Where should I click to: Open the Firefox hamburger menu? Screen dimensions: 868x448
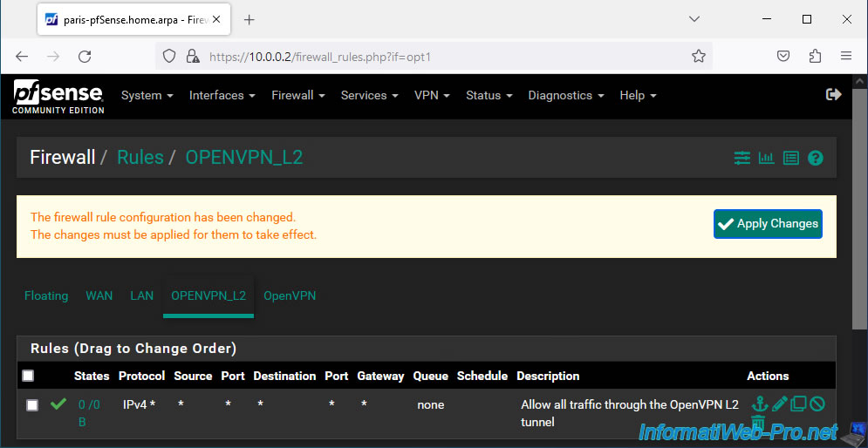pyautogui.click(x=846, y=56)
